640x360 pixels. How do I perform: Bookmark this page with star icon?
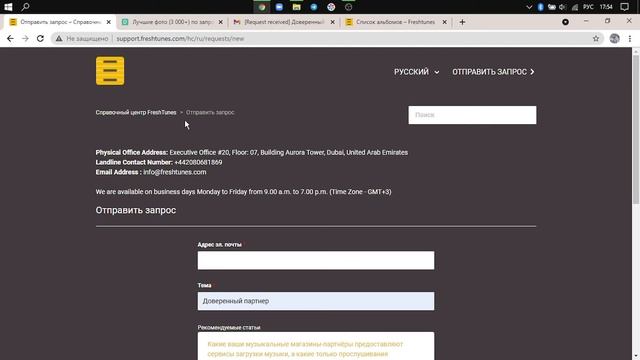tap(596, 39)
